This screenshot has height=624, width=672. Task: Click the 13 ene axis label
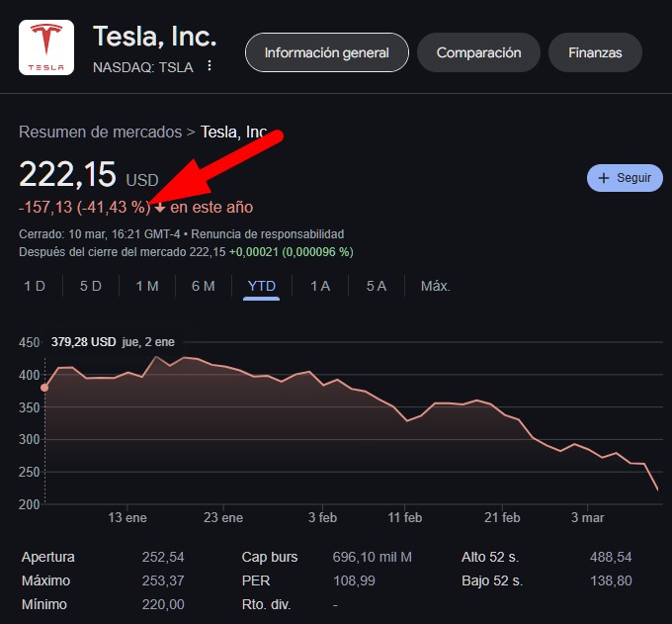[127, 517]
